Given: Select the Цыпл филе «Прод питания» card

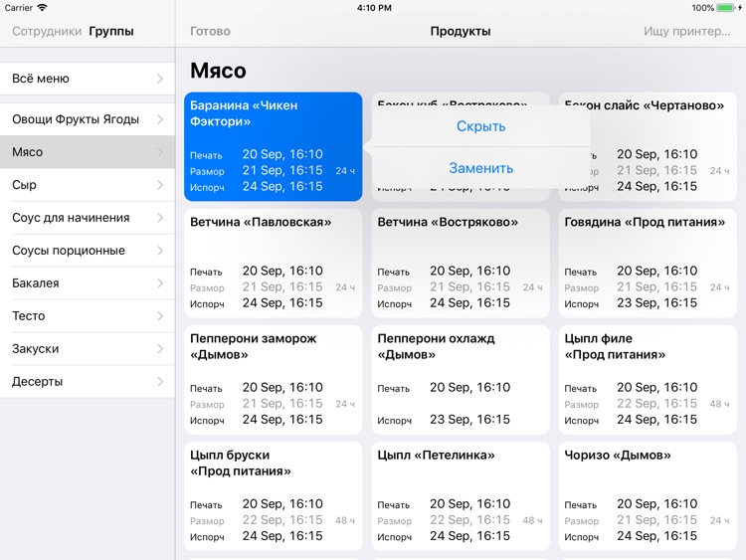Looking at the screenshot, I should pyautogui.click(x=648, y=380).
